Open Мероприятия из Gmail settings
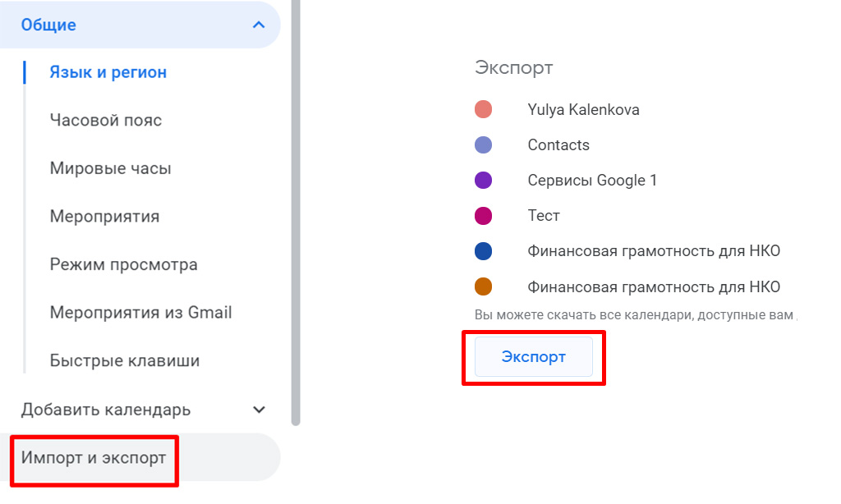Viewport: 841px width, 504px height. (136, 312)
